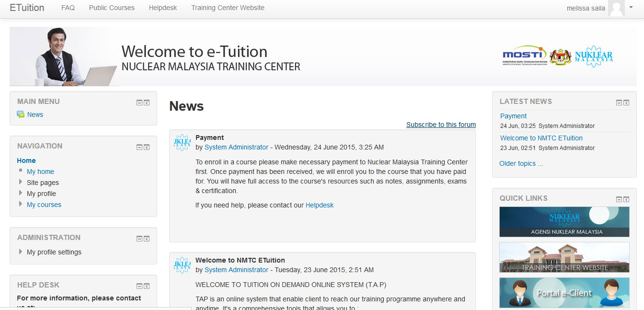Dock the Latest News block
Image resolution: width=644 pixels, height=310 pixels.
[x=626, y=103]
